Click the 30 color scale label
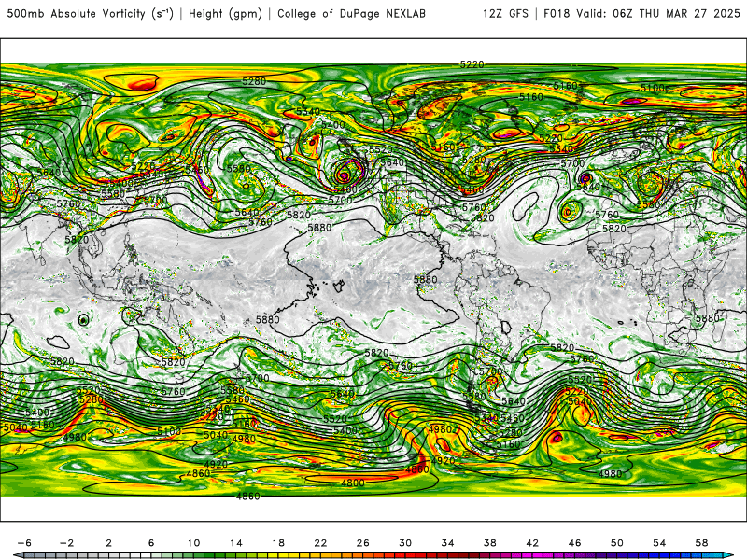Image resolution: width=747 pixels, height=560 pixels. pyautogui.click(x=405, y=543)
